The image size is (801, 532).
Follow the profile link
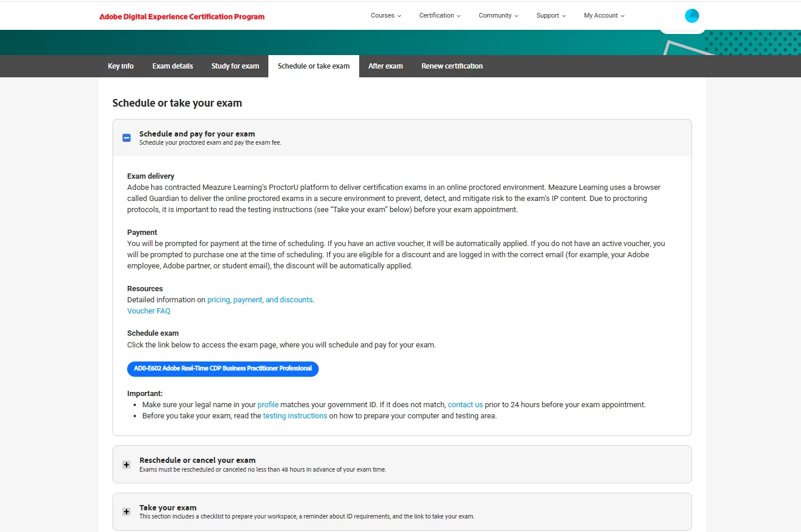click(268, 405)
